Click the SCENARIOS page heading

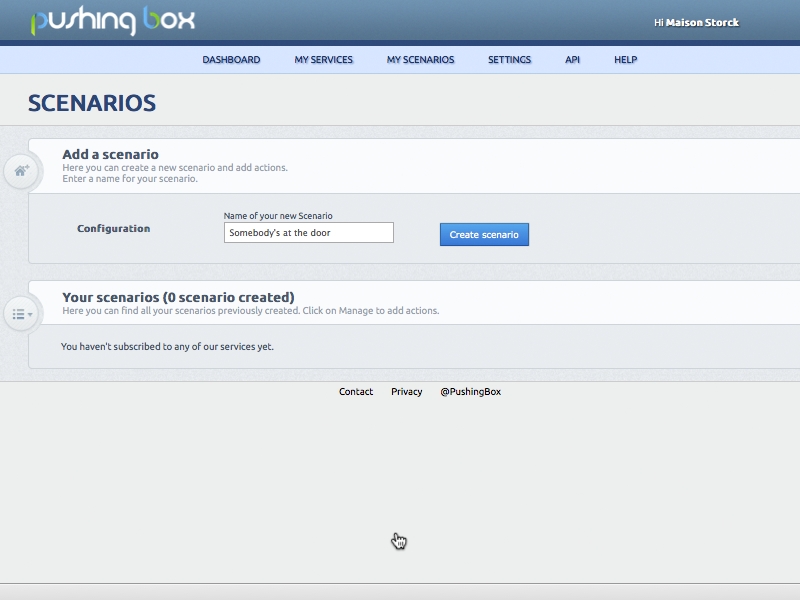pos(94,103)
